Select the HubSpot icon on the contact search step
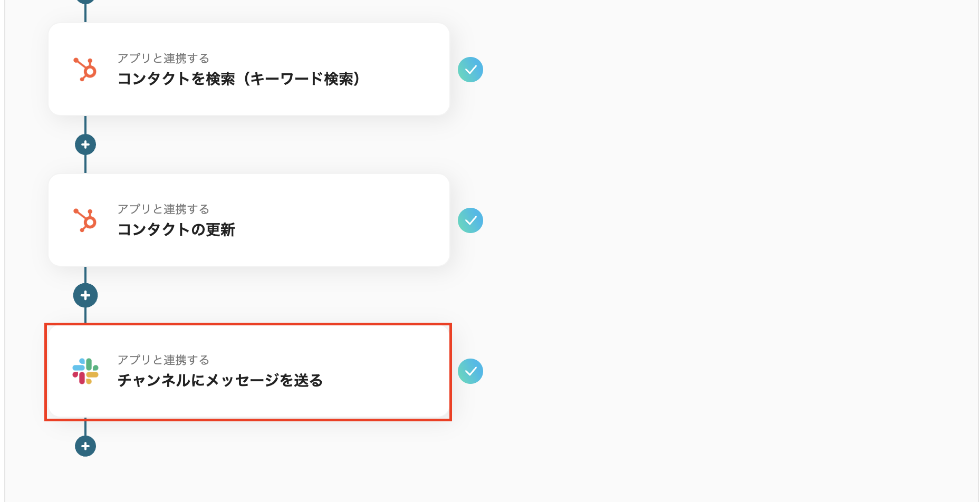 pyautogui.click(x=85, y=69)
